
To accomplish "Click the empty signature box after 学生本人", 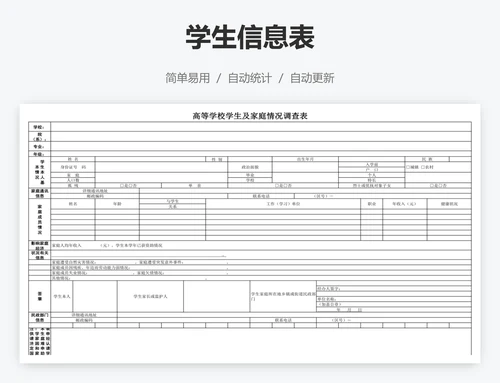I will 95,296.
